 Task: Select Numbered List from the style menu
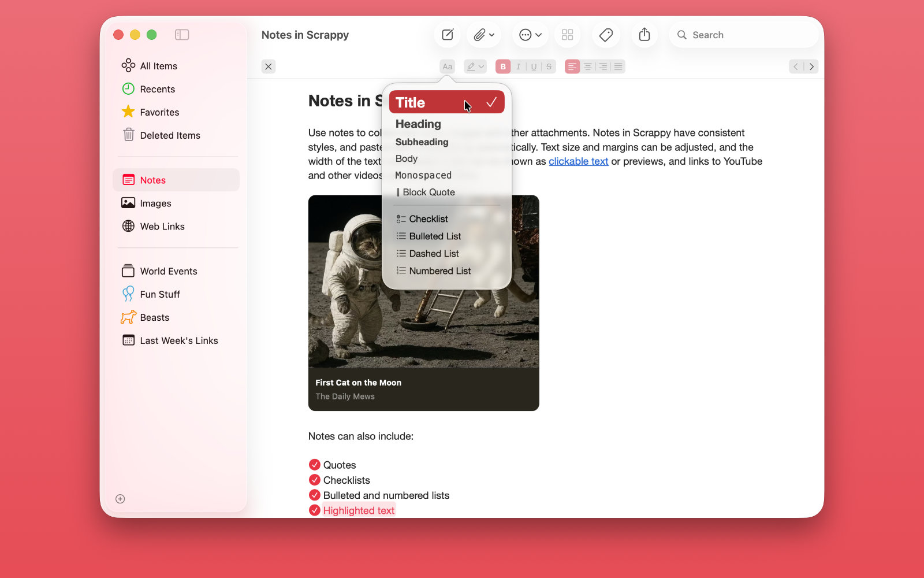(x=439, y=271)
